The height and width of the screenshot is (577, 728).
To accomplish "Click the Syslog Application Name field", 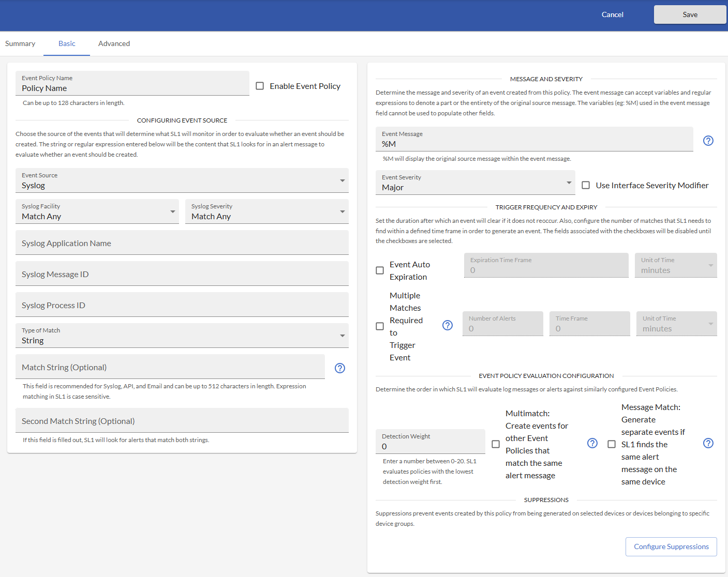I will coord(182,243).
